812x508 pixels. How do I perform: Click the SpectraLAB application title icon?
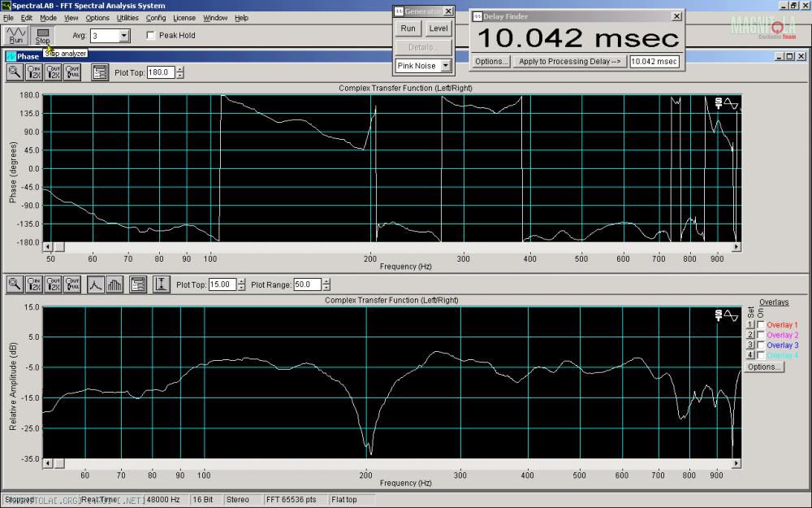[6, 6]
